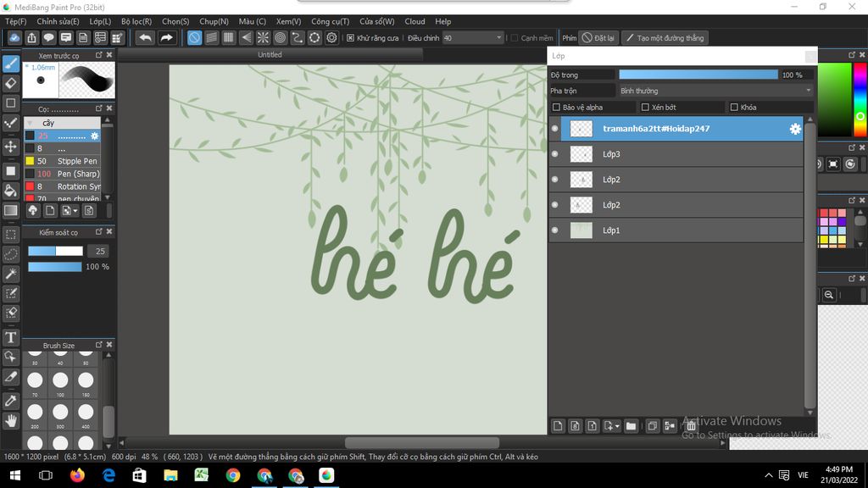868x488 pixels.
Task: Open the Công cụ(T) menu
Action: 331,21
